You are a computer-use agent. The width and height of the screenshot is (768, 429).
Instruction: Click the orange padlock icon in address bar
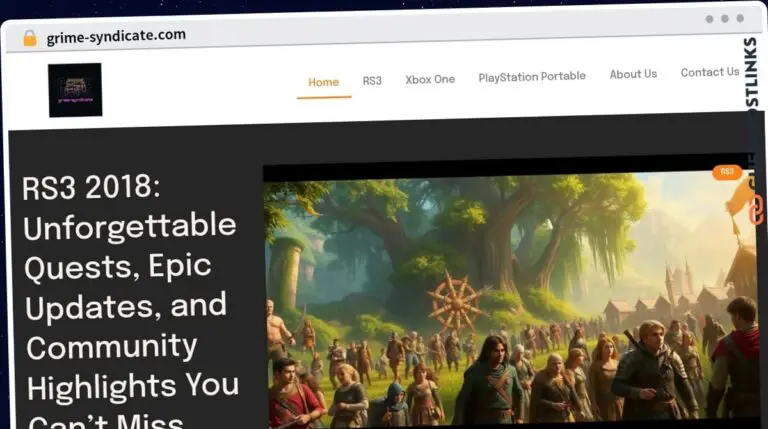pyautogui.click(x=30, y=38)
